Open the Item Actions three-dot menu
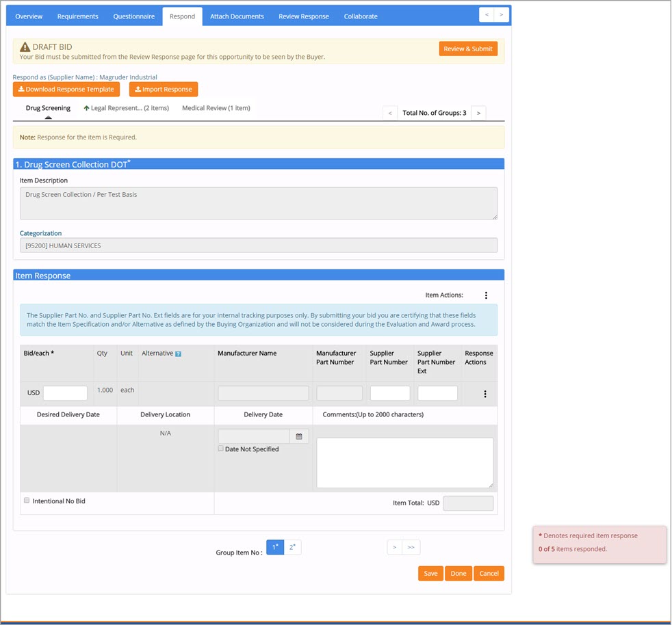 486,295
